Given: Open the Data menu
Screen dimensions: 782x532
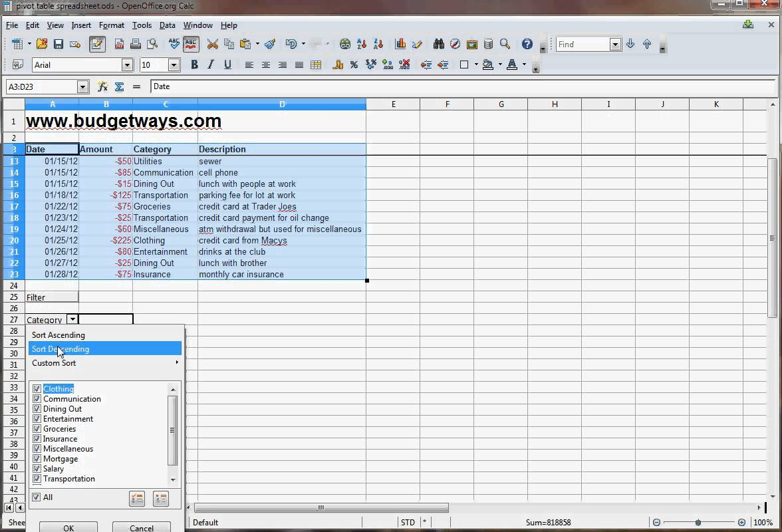Looking at the screenshot, I should tap(167, 25).
